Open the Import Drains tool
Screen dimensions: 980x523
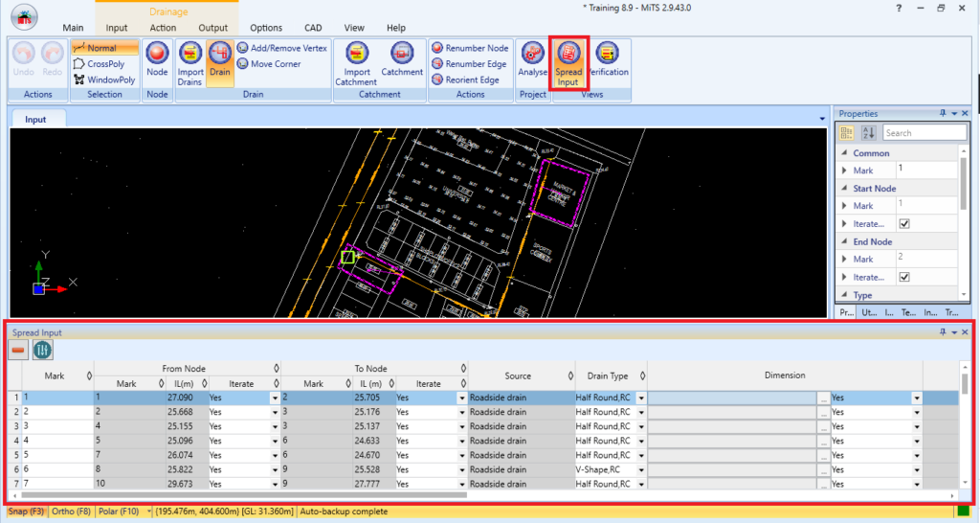[x=190, y=64]
